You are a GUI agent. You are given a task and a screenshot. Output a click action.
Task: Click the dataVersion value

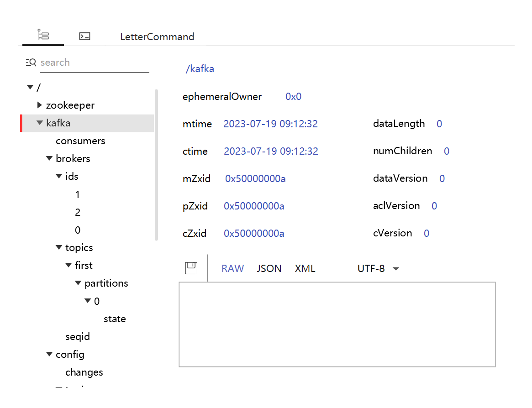tap(442, 179)
